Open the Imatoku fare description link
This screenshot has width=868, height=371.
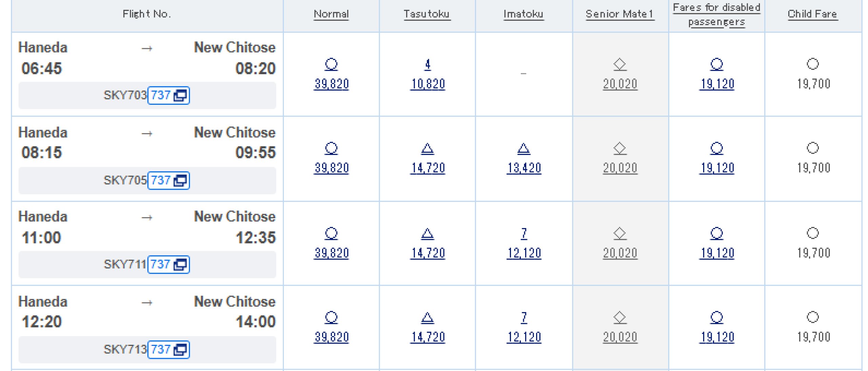(x=523, y=14)
